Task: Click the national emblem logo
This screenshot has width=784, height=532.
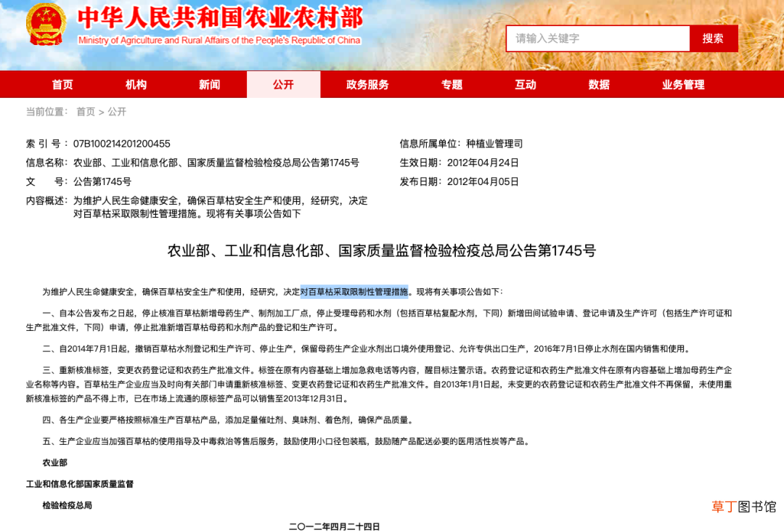Action: 46,24
